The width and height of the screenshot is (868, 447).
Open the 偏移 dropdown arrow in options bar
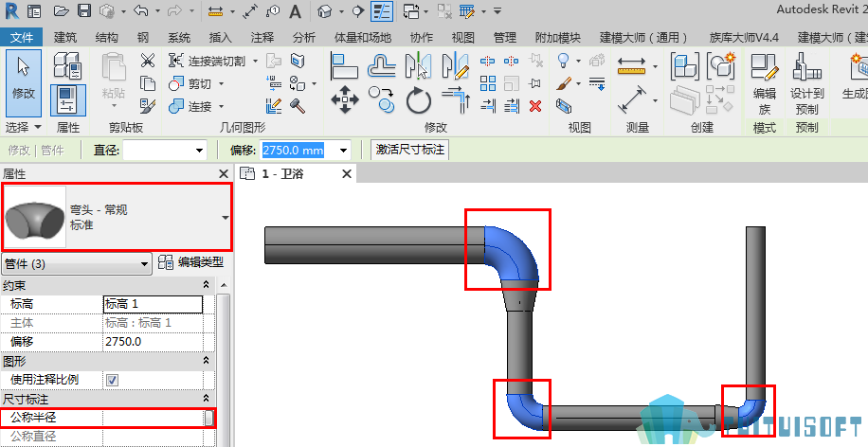[343, 151]
